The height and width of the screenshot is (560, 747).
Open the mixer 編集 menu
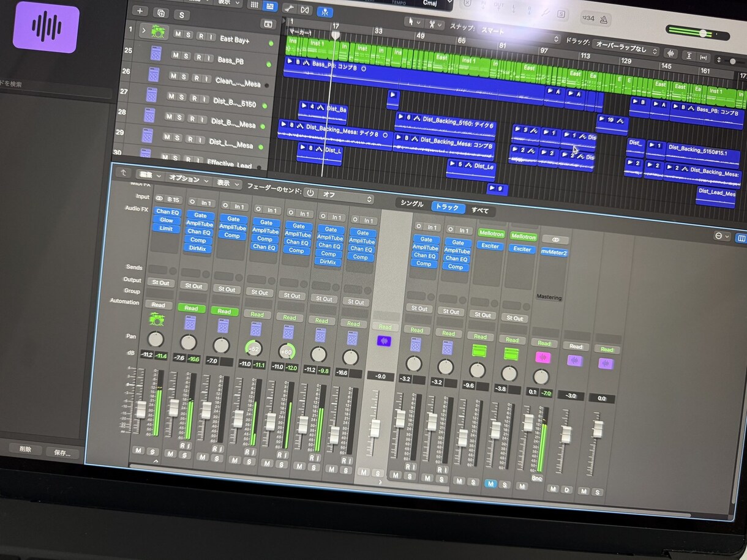149,176
